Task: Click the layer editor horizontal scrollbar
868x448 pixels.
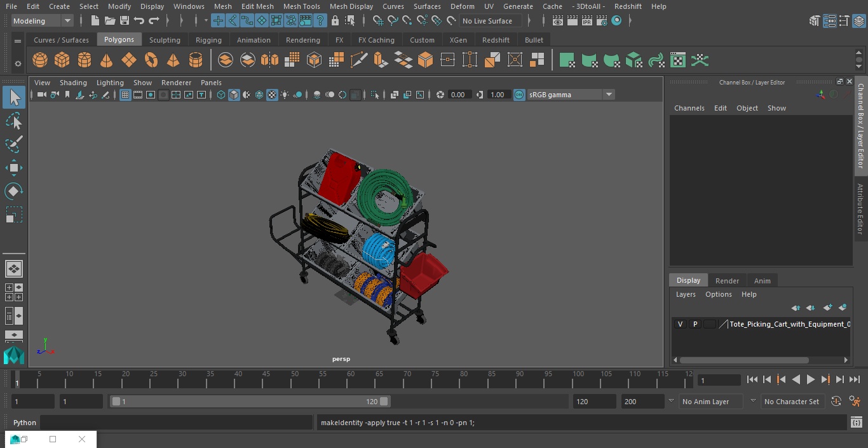Action: [x=744, y=360]
